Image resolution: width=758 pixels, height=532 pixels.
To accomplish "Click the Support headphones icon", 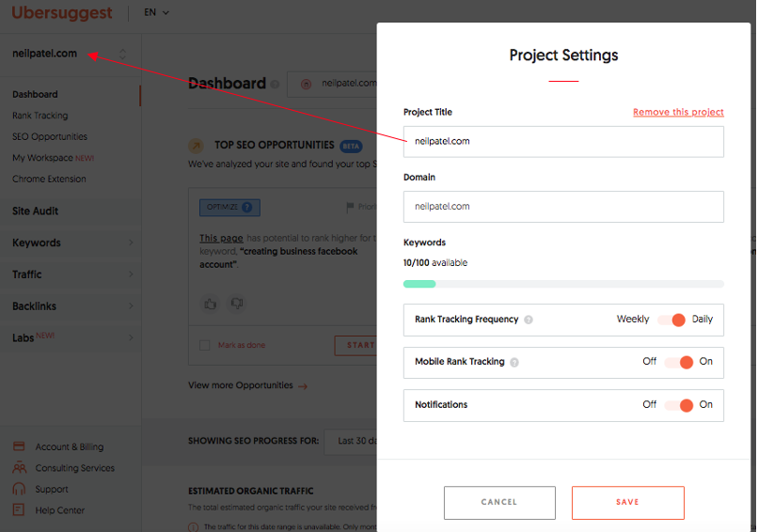I will point(19,489).
